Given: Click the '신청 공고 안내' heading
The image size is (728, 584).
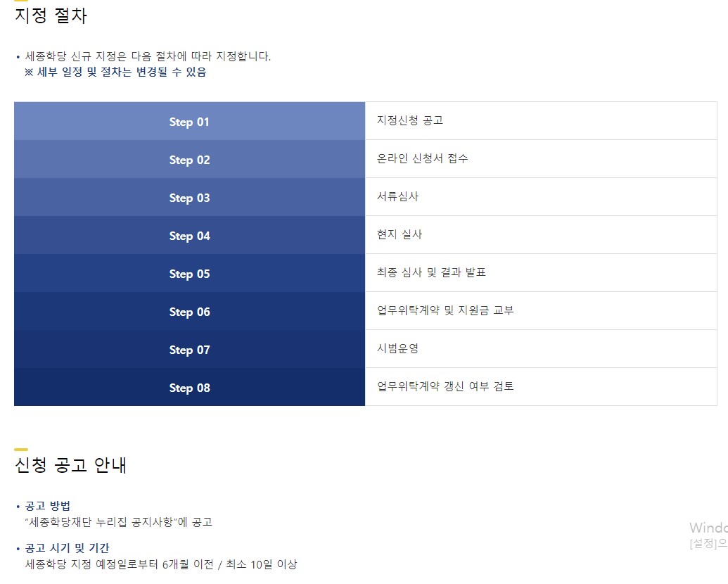Looking at the screenshot, I should click(x=70, y=465).
